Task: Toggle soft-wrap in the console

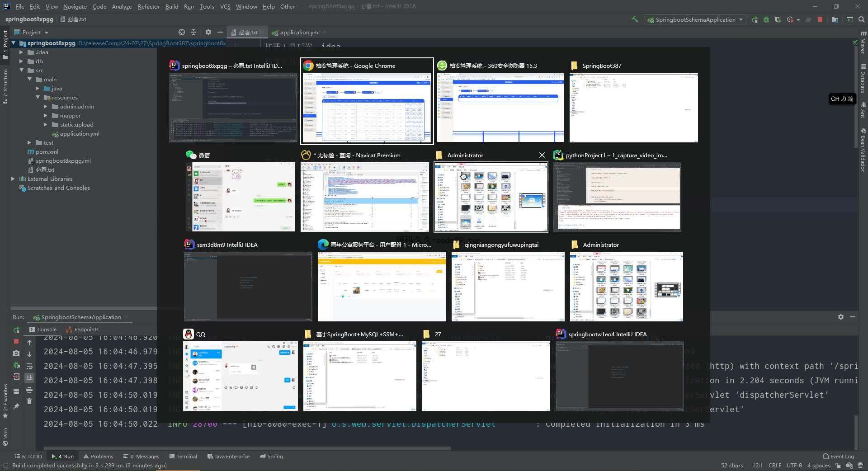Action: pyautogui.click(x=29, y=366)
